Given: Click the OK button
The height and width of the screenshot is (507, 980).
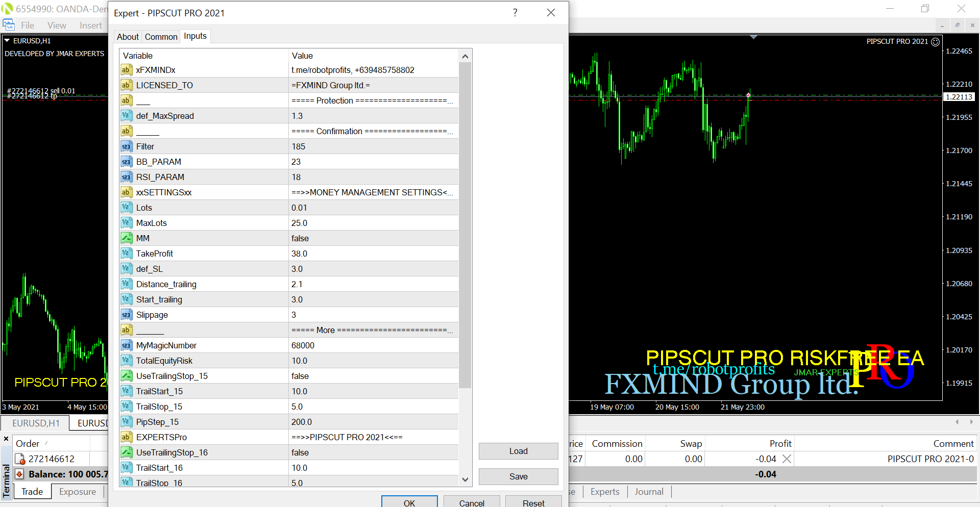Looking at the screenshot, I should coord(409,501).
